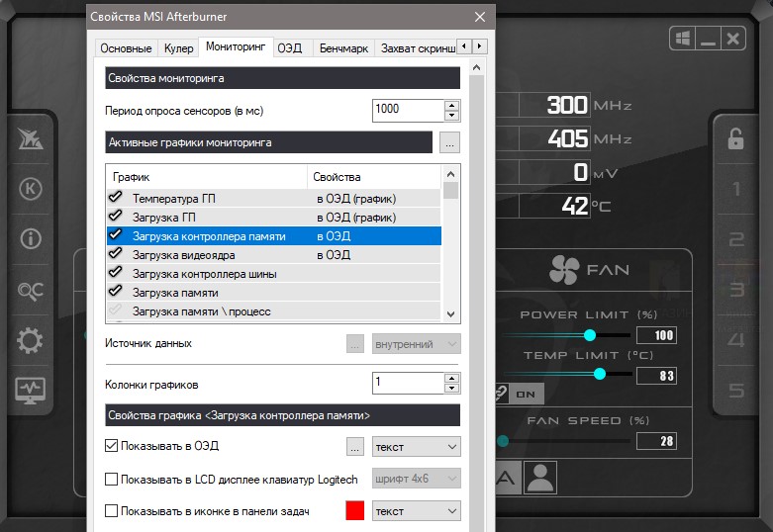Click ellipsis button next to Показывать в ОЭД

click(355, 447)
